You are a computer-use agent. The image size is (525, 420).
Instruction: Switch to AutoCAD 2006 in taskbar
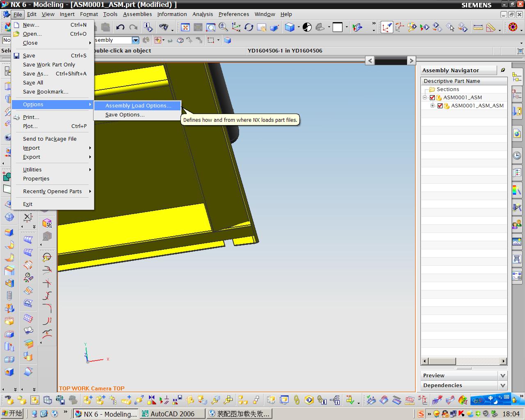tap(172, 414)
